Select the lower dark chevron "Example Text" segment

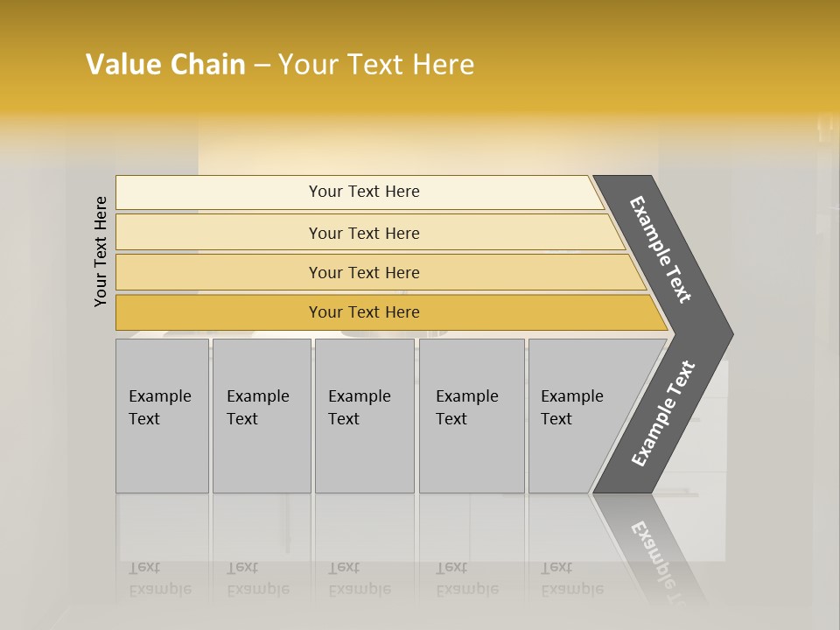point(663,414)
